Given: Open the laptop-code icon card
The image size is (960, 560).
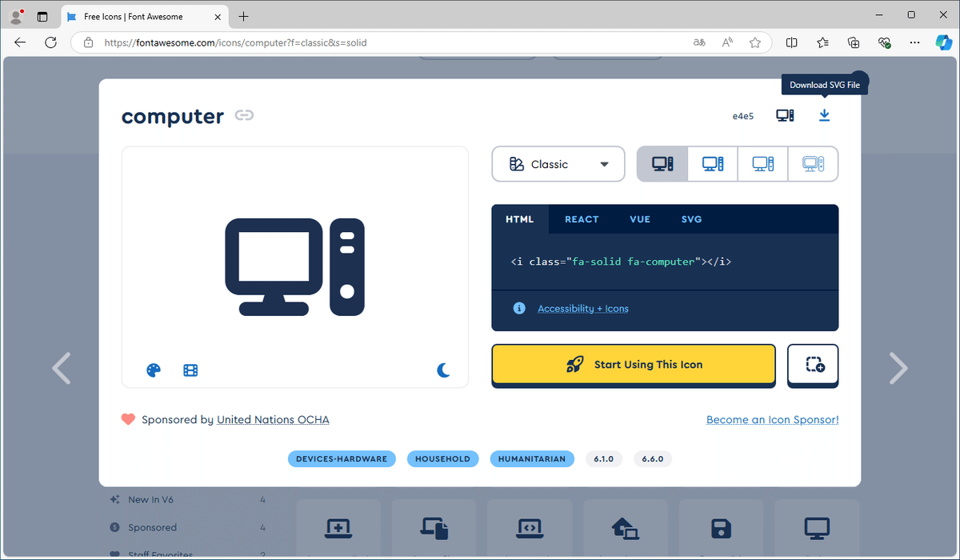Looking at the screenshot, I should (529, 528).
